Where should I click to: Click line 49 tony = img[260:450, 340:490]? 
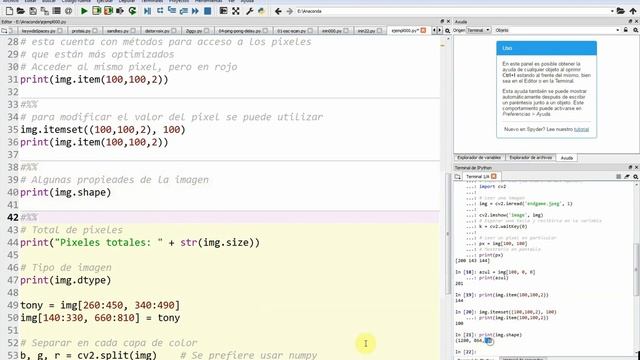100,305
